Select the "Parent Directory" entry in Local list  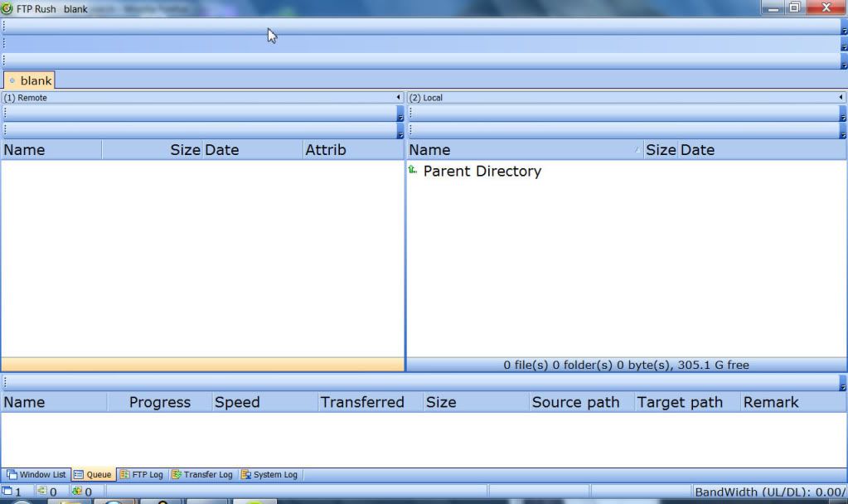(482, 171)
